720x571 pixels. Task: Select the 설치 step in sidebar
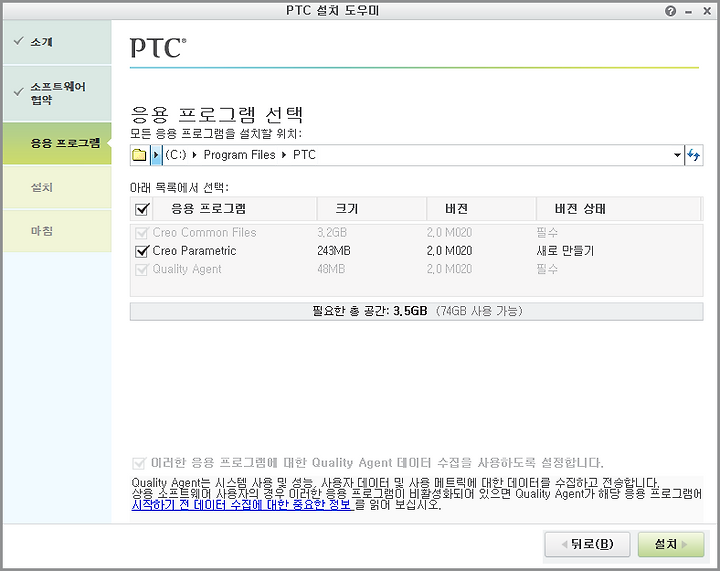[x=57, y=187]
